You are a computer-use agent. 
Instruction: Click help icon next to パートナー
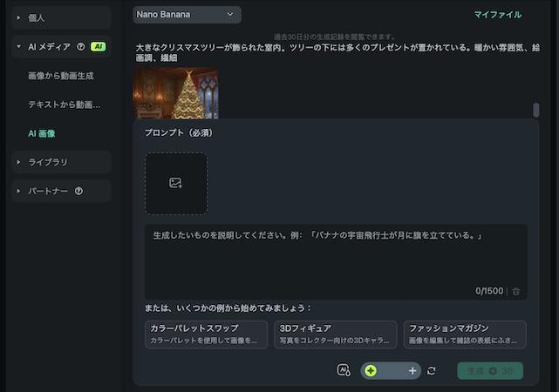(79, 191)
